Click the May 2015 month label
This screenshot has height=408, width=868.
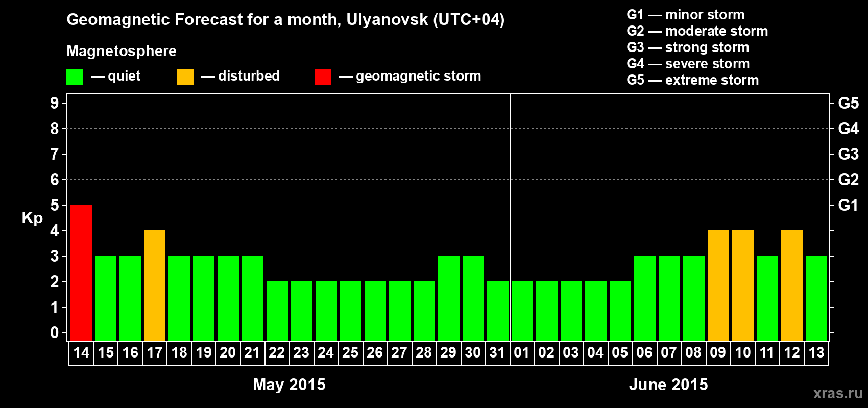click(x=289, y=385)
